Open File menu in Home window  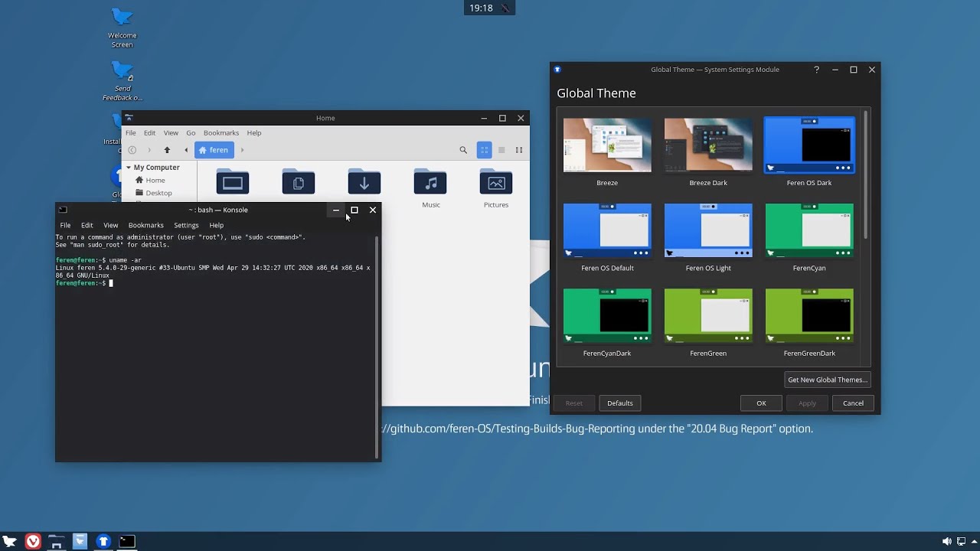(131, 133)
